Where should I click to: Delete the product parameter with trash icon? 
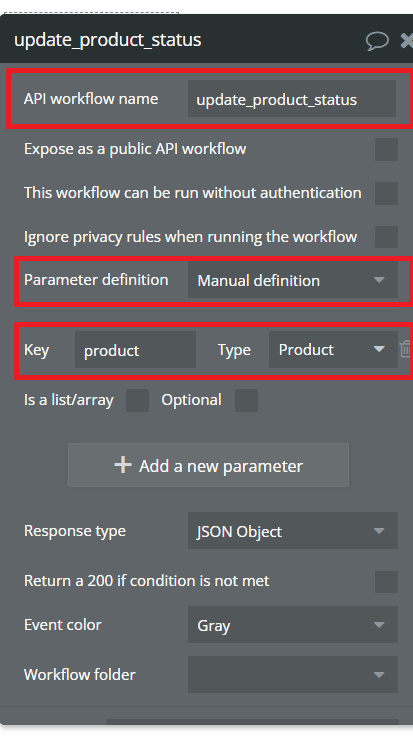coord(405,349)
